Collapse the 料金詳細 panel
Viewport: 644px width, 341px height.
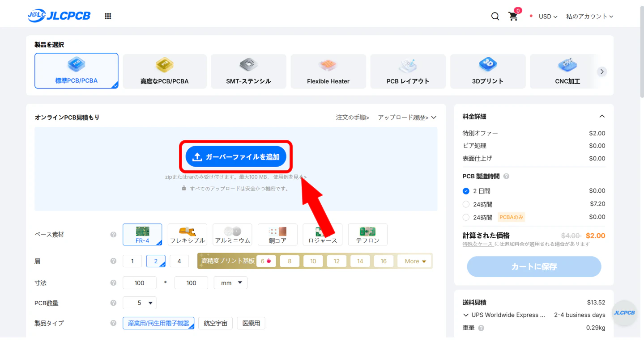click(x=602, y=116)
